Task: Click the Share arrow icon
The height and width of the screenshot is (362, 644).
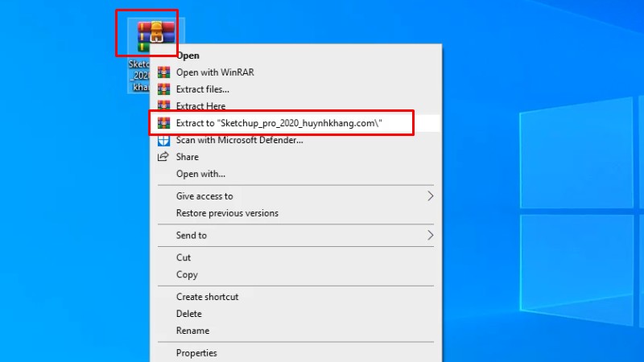Action: click(163, 158)
